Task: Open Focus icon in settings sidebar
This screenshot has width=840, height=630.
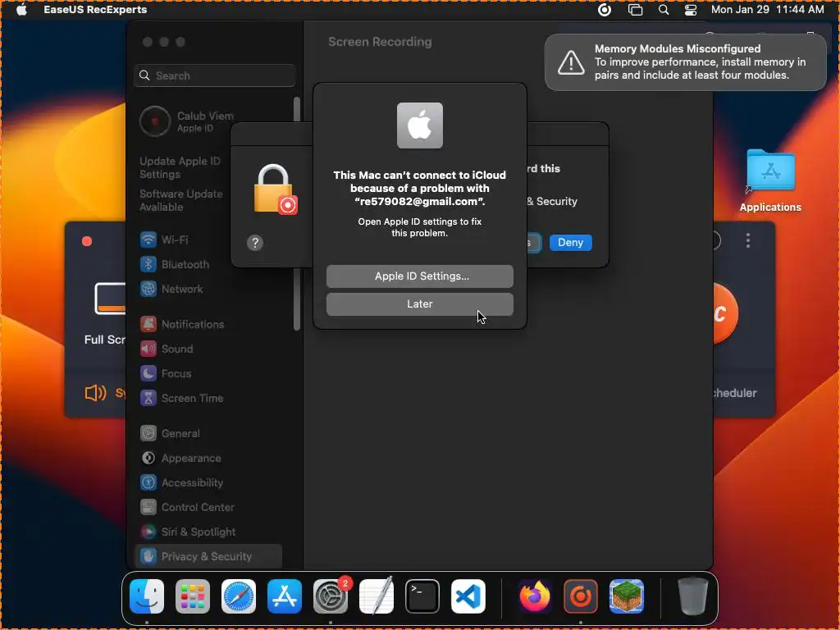Action: pos(148,373)
